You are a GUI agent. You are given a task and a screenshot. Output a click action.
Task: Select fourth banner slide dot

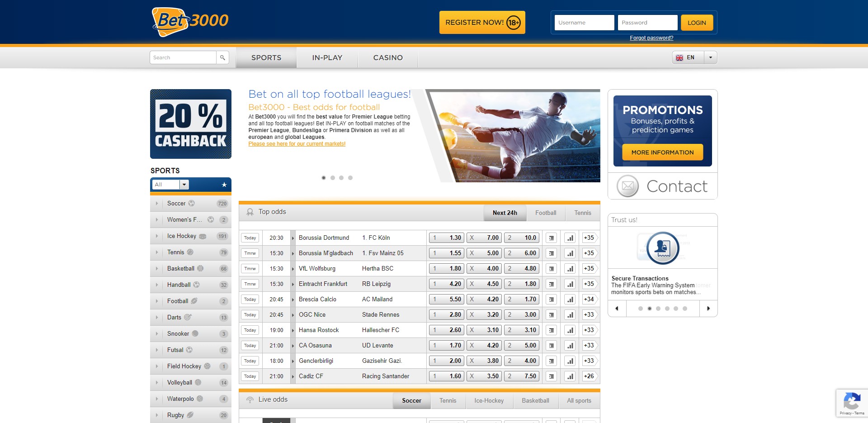click(x=350, y=178)
